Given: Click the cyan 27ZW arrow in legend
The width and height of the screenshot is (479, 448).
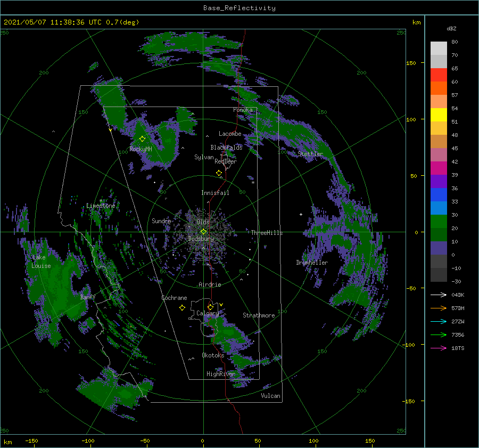Looking at the screenshot, I should click(x=439, y=321).
